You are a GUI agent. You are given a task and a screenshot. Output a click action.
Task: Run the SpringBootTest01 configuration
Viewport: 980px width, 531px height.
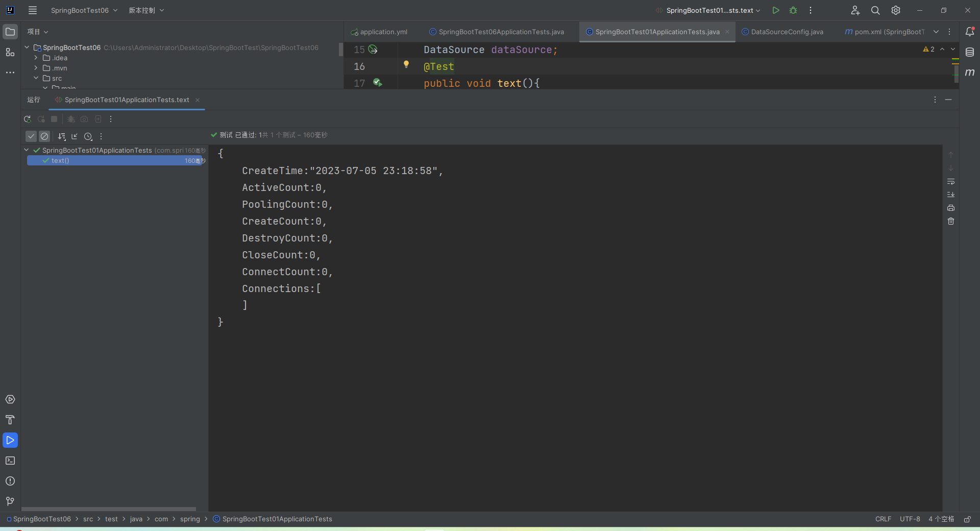point(776,10)
